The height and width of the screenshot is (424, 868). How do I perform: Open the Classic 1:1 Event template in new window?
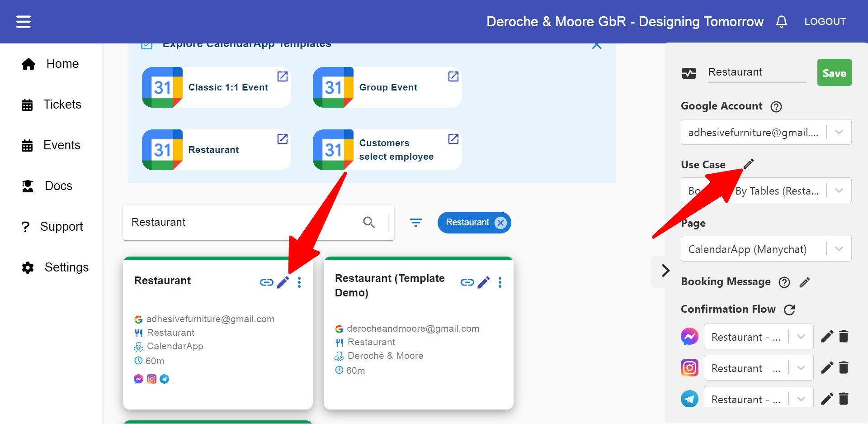coord(282,76)
